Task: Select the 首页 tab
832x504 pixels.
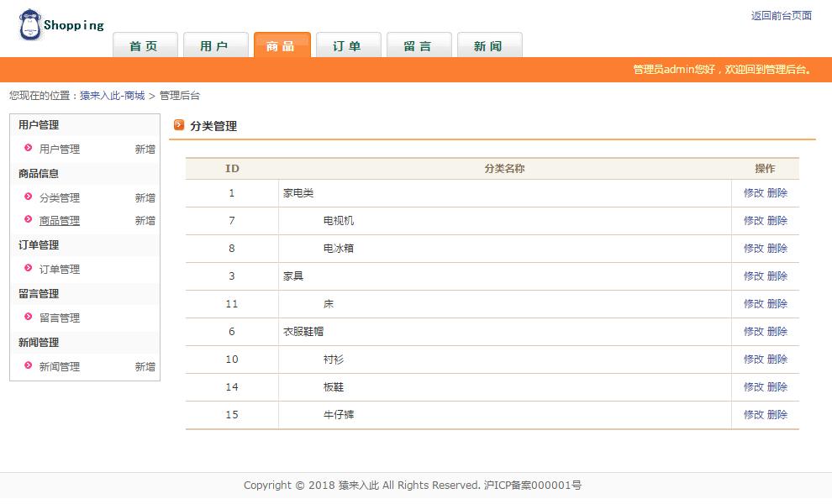Action: coord(145,47)
